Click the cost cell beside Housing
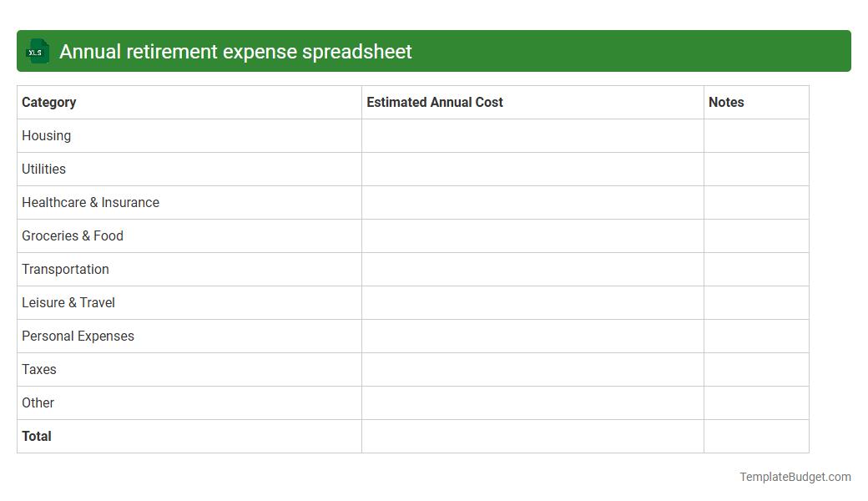This screenshot has width=868, height=501. (x=532, y=135)
